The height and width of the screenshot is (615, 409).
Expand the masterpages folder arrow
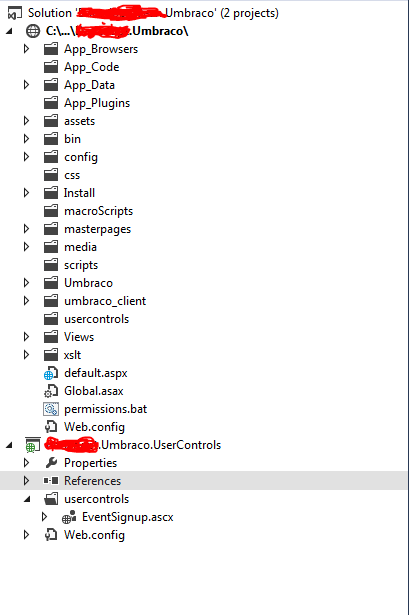pos(26,229)
